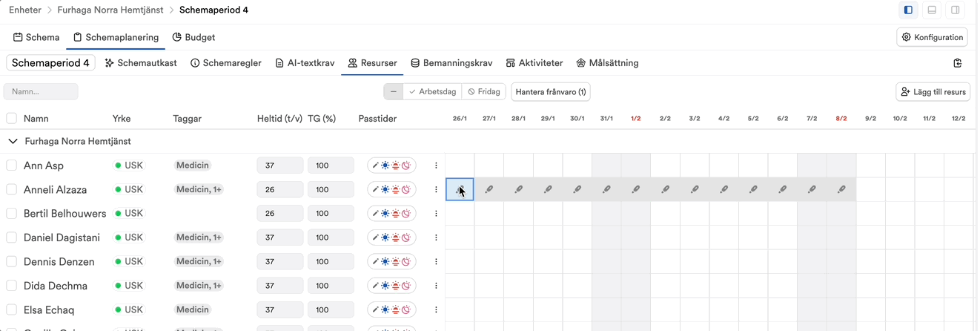980x331 pixels.
Task: Click the pencil edit icon for Elsa Echaq
Action: tap(375, 309)
